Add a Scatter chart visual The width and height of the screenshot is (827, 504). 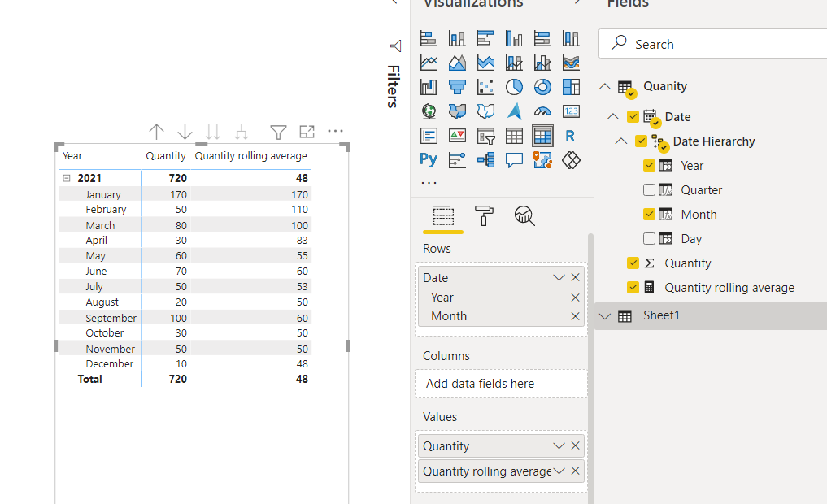pyautogui.click(x=485, y=87)
